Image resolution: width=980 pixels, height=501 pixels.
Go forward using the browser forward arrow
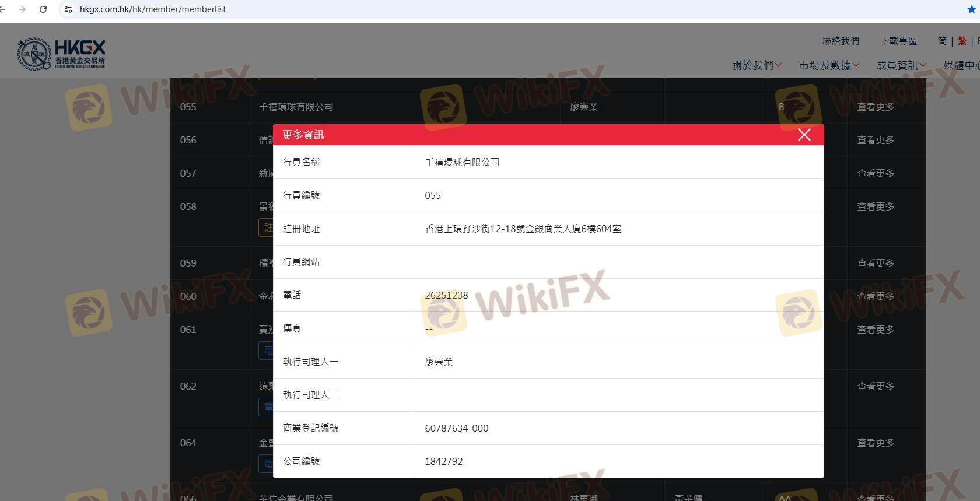coord(22,9)
